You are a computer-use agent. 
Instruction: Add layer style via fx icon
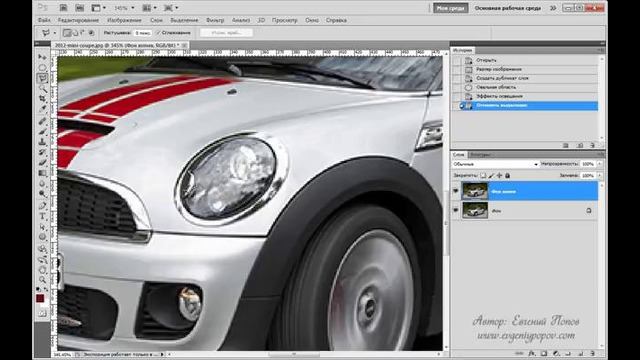532,353
